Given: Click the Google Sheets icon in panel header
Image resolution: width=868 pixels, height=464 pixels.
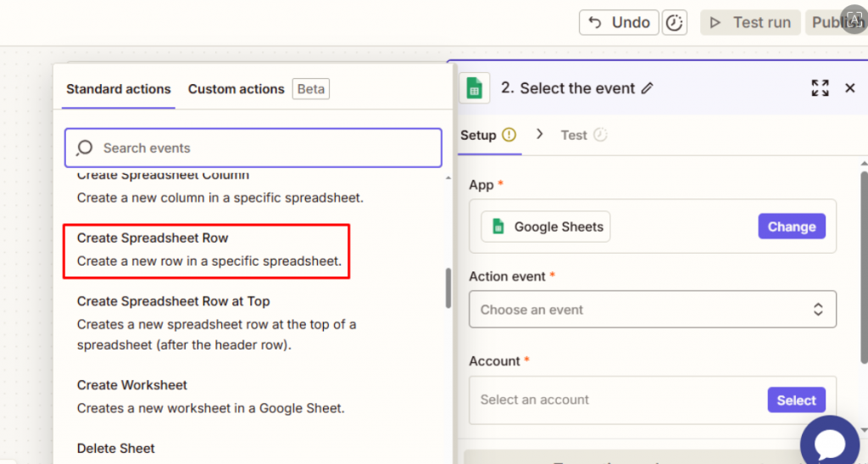Looking at the screenshot, I should [x=475, y=88].
